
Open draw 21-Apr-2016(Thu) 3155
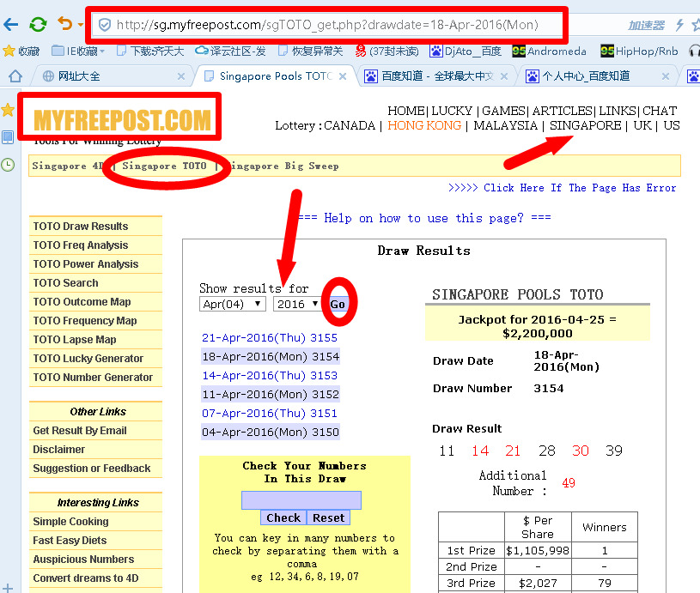[270, 338]
